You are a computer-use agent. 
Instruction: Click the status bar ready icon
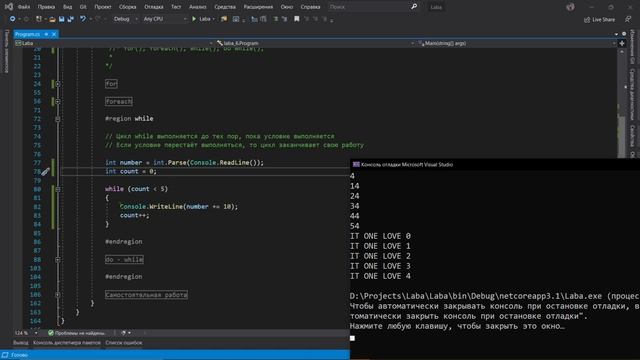coord(5,355)
